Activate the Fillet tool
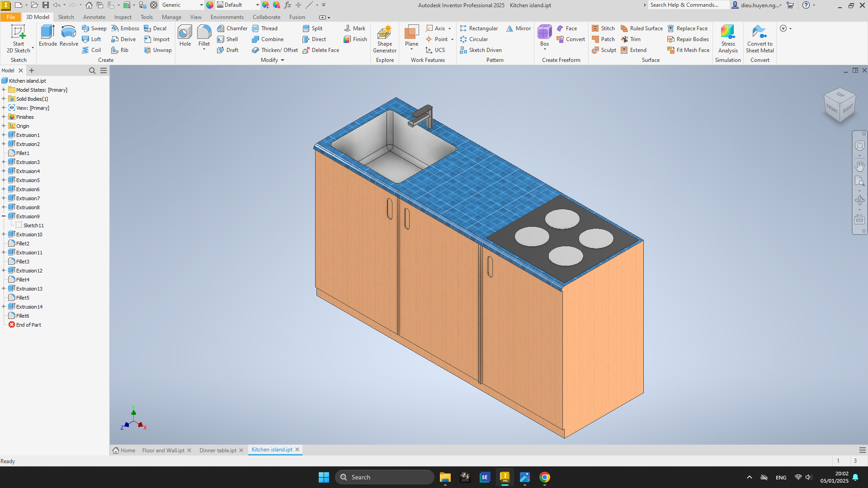The height and width of the screenshot is (488, 868). [x=204, y=36]
